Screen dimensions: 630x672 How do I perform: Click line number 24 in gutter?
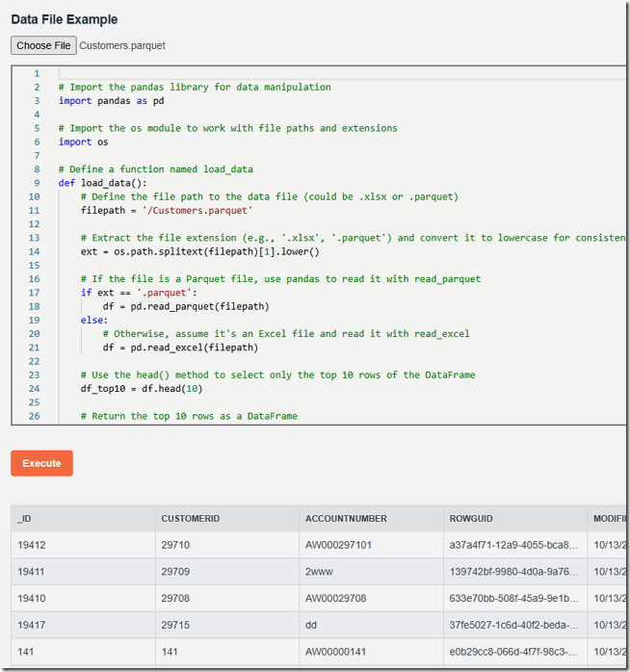click(35, 389)
